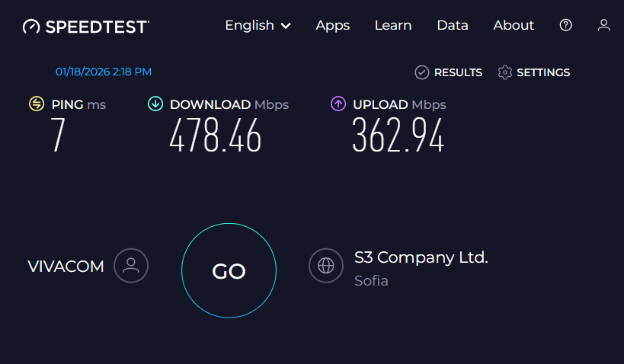Click the 478.46 download speed value
The width and height of the screenshot is (624, 364).
(216, 136)
